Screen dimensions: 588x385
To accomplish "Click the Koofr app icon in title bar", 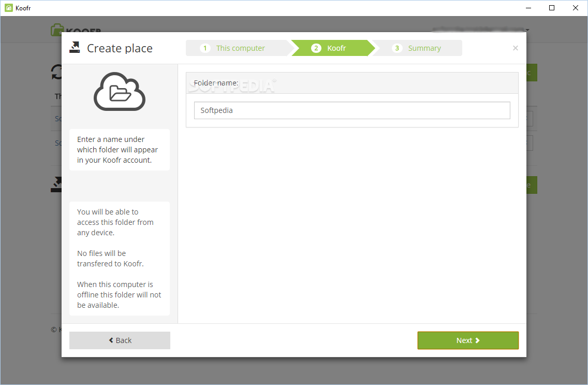I will click(x=8, y=8).
